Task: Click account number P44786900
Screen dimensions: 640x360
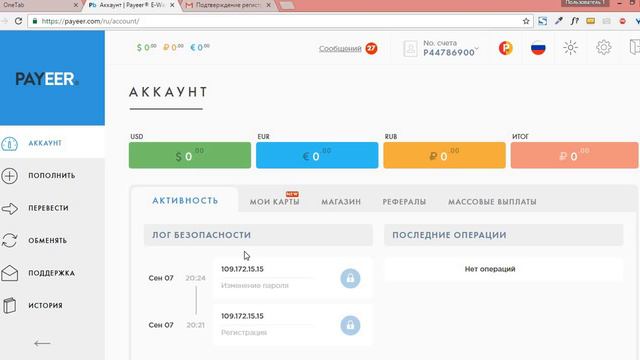Action: pyautogui.click(x=449, y=53)
